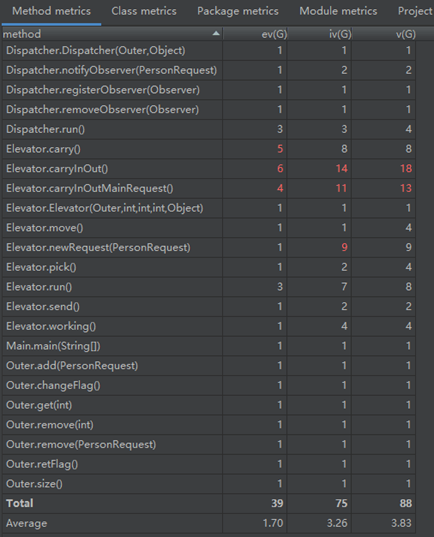The width and height of the screenshot is (434, 537).
Task: Click red v(G) value 18 for carryInOut()
Action: [x=406, y=169]
